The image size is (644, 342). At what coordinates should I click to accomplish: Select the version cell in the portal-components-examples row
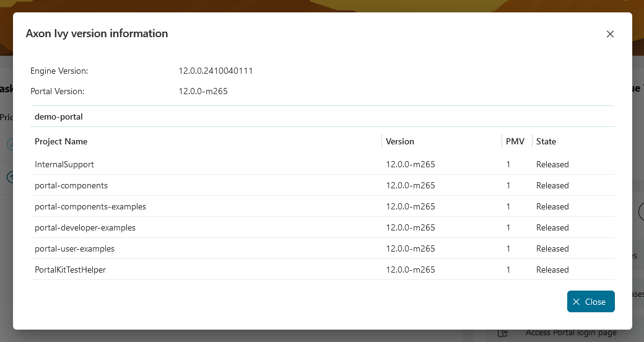coord(411,206)
